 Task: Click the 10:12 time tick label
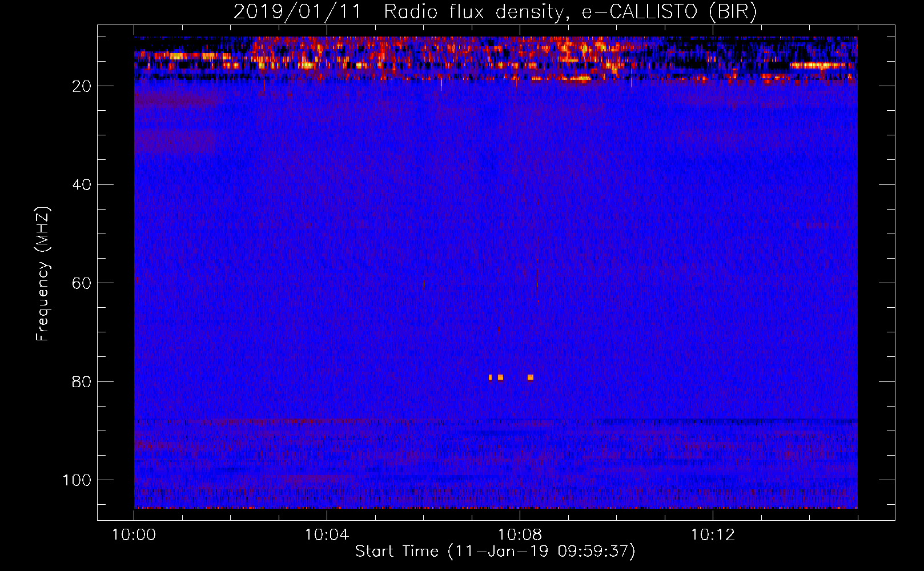click(x=713, y=535)
